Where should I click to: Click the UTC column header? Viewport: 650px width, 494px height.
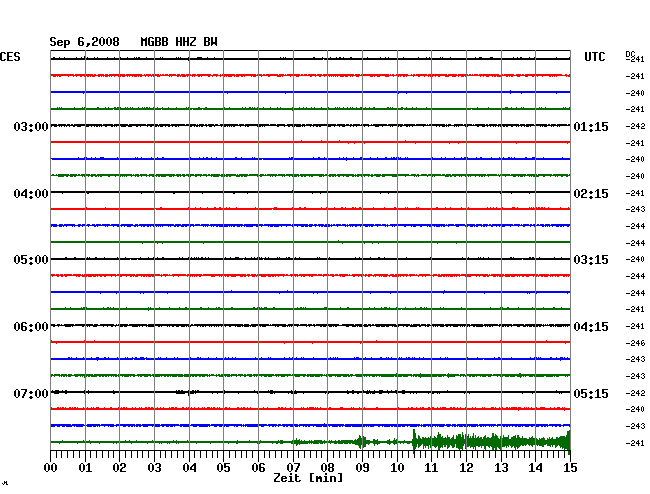coord(594,57)
